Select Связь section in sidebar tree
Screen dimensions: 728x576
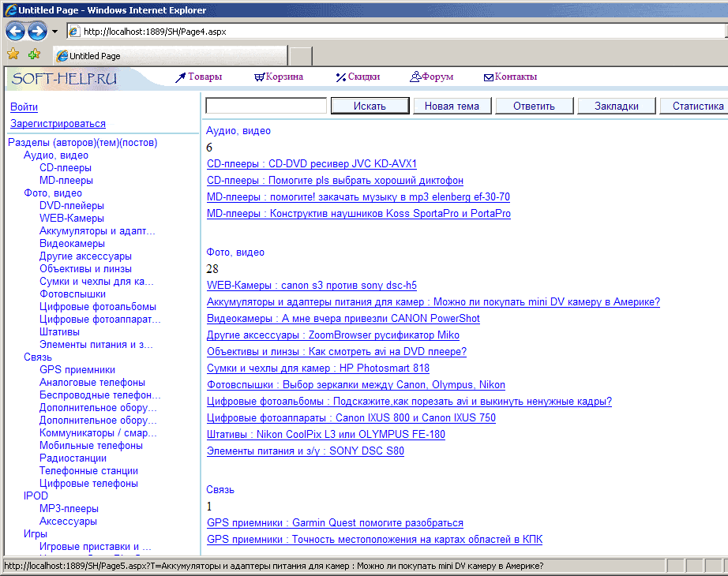pos(38,357)
